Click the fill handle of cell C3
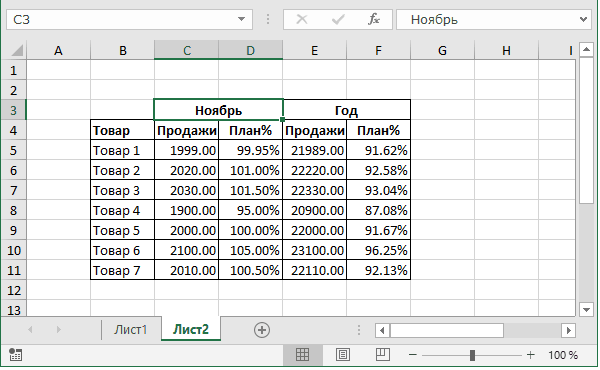This screenshot has height=370, width=600. point(282,119)
